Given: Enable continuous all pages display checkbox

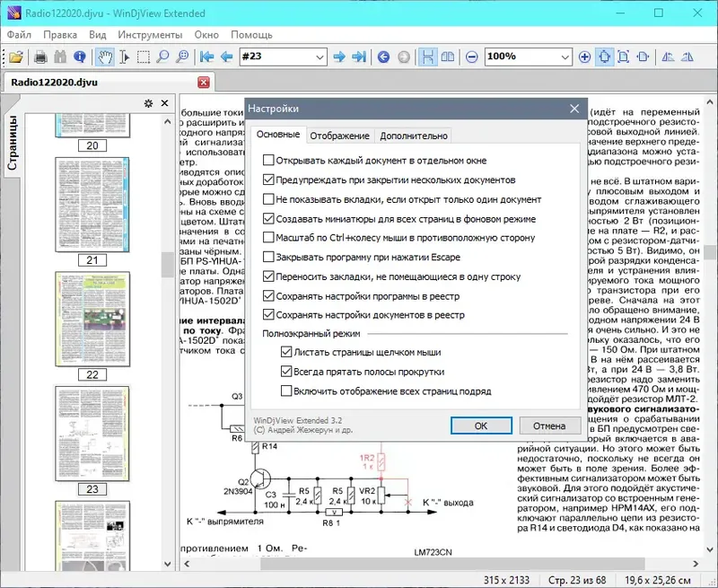Looking at the screenshot, I should tap(286, 391).
